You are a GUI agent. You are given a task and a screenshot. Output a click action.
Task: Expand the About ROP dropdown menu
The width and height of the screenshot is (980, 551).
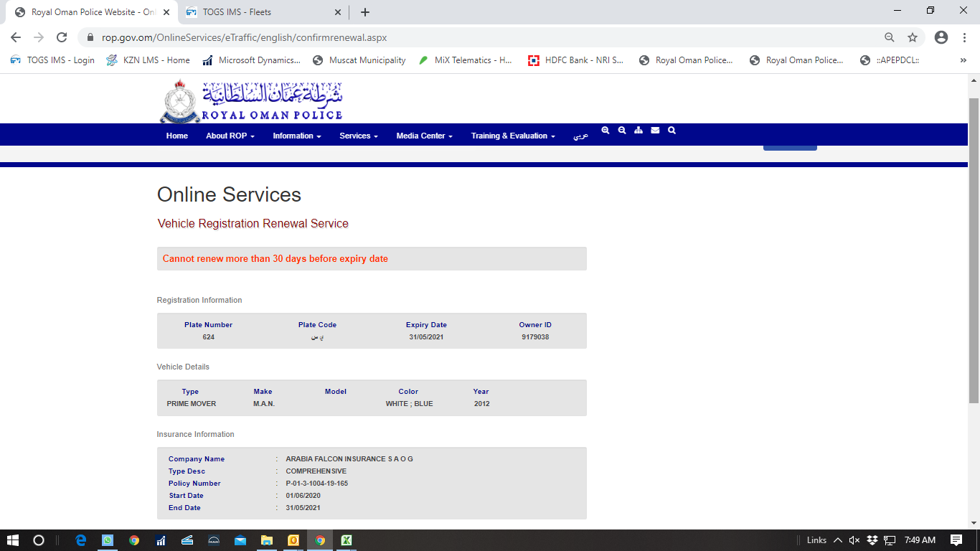pyautogui.click(x=230, y=136)
